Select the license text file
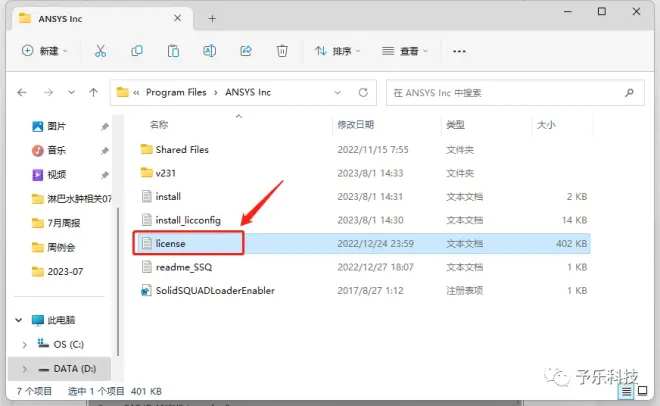 tap(170, 243)
